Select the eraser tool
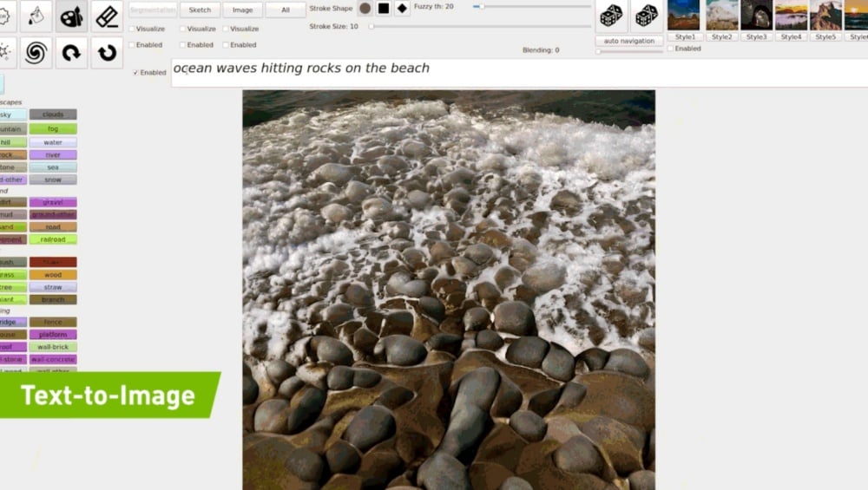Viewport: 868px width, 490px height. (107, 16)
